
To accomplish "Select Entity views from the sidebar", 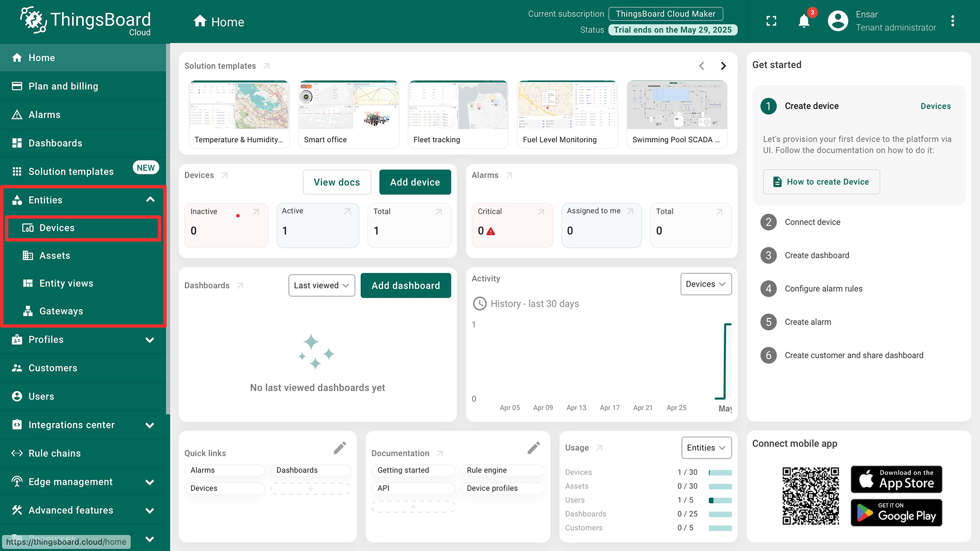I will [x=66, y=283].
